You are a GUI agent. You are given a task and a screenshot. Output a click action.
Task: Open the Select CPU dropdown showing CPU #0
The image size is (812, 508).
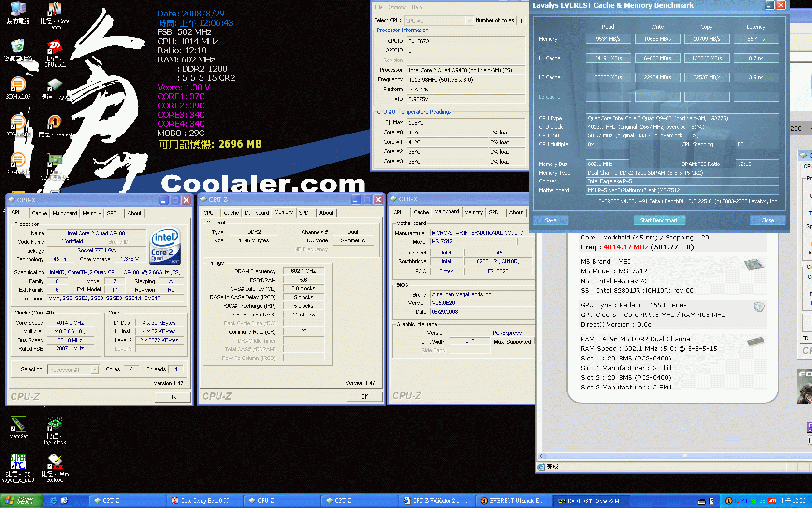click(438, 20)
